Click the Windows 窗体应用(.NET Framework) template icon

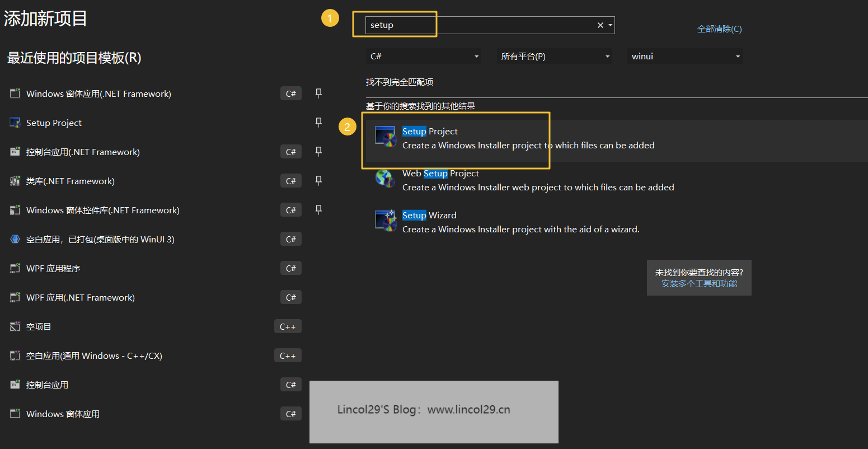point(15,93)
